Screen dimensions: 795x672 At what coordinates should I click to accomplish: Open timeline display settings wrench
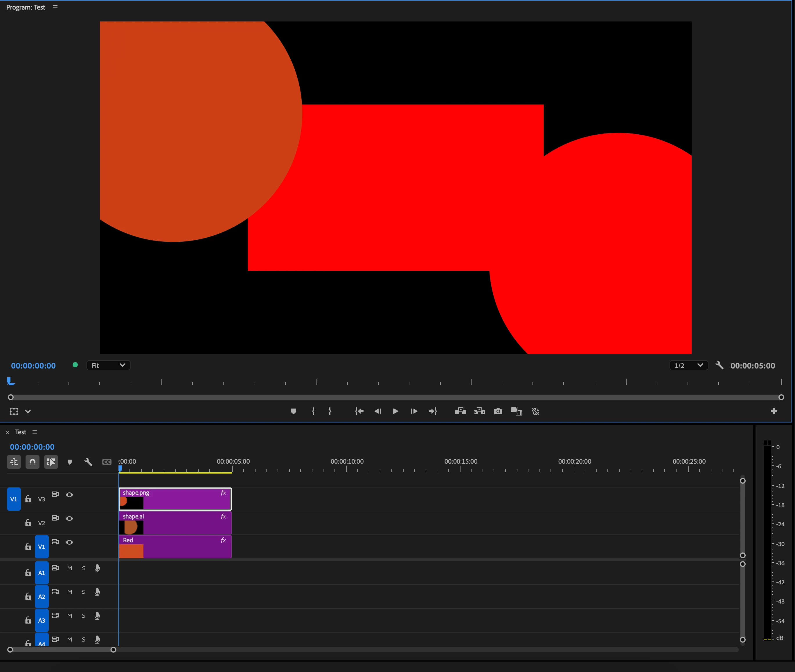(88, 462)
